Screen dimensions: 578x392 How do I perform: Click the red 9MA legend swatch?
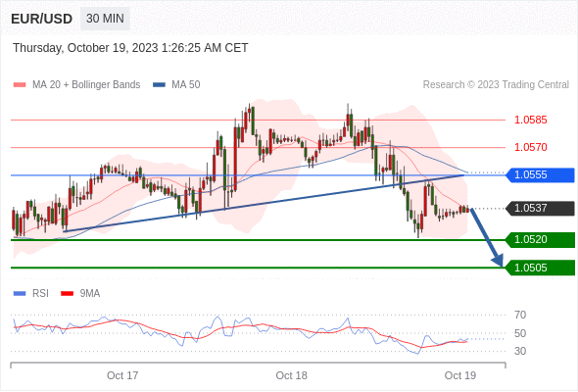click(x=67, y=294)
